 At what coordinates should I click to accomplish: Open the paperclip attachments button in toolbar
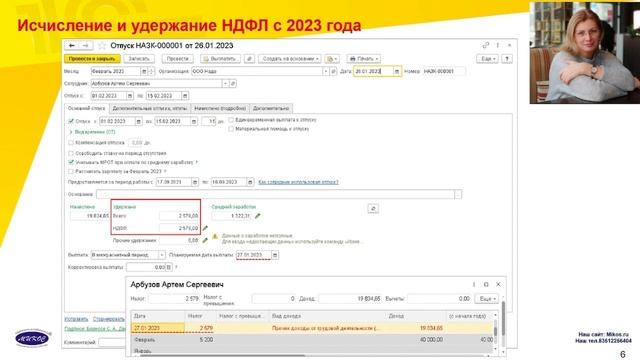[x=249, y=59]
